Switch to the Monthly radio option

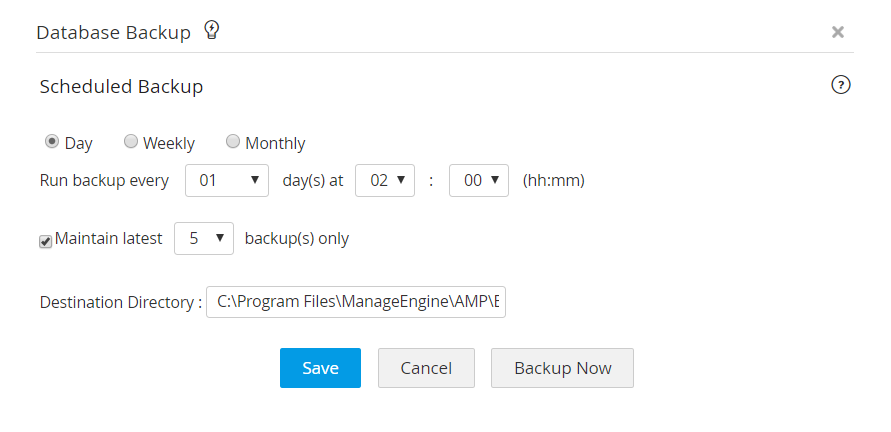point(233,142)
